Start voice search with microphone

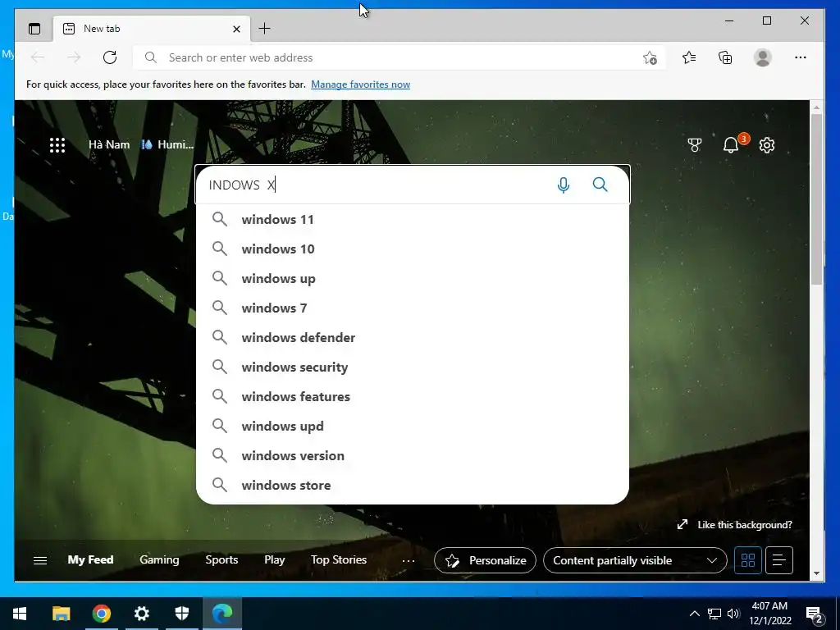point(563,185)
